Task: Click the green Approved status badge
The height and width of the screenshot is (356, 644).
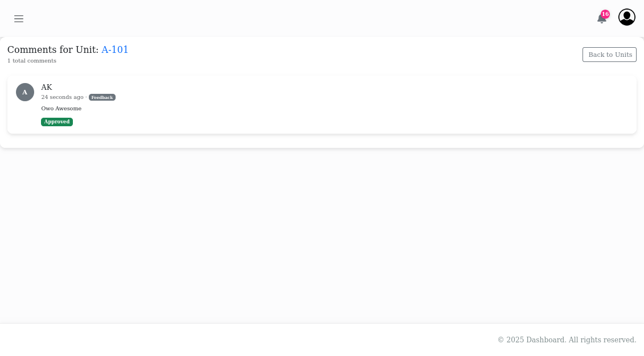Action: [x=57, y=122]
